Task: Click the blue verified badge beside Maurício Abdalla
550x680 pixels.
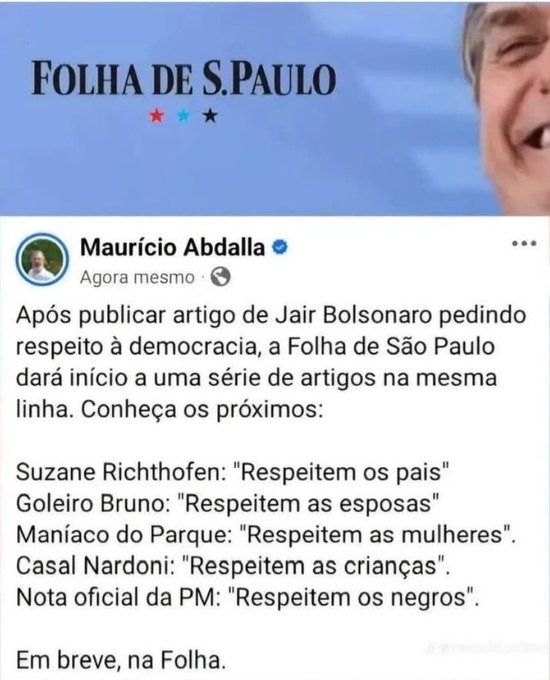Action: click(x=280, y=247)
